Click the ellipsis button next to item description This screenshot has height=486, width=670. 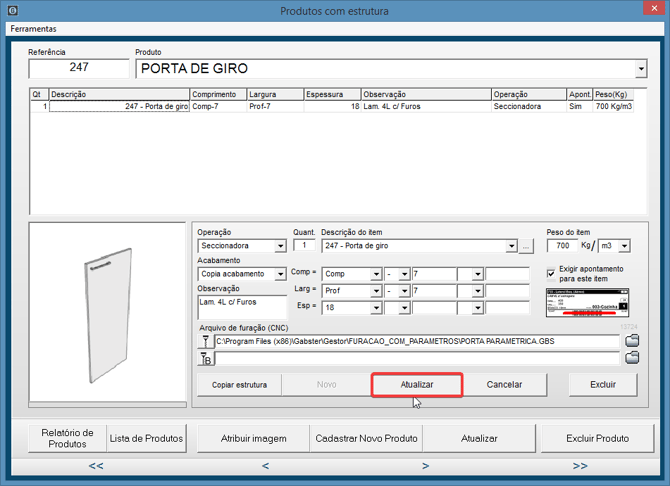click(x=527, y=246)
